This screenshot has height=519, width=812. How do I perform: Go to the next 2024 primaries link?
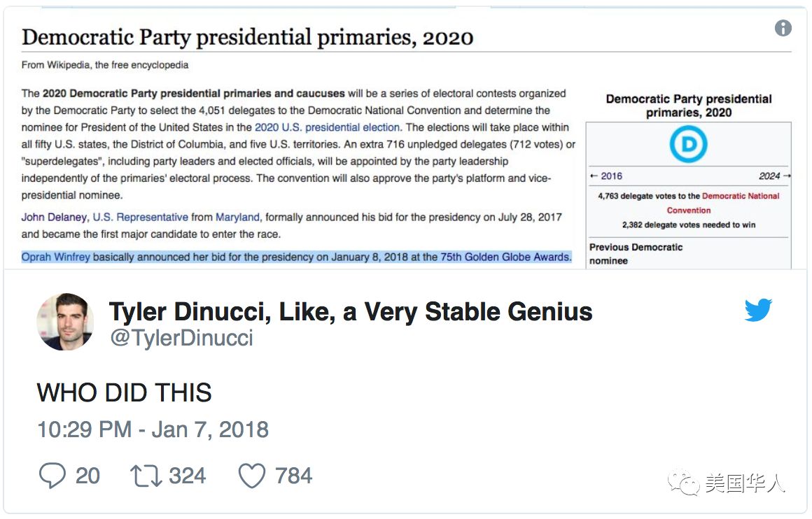(774, 176)
